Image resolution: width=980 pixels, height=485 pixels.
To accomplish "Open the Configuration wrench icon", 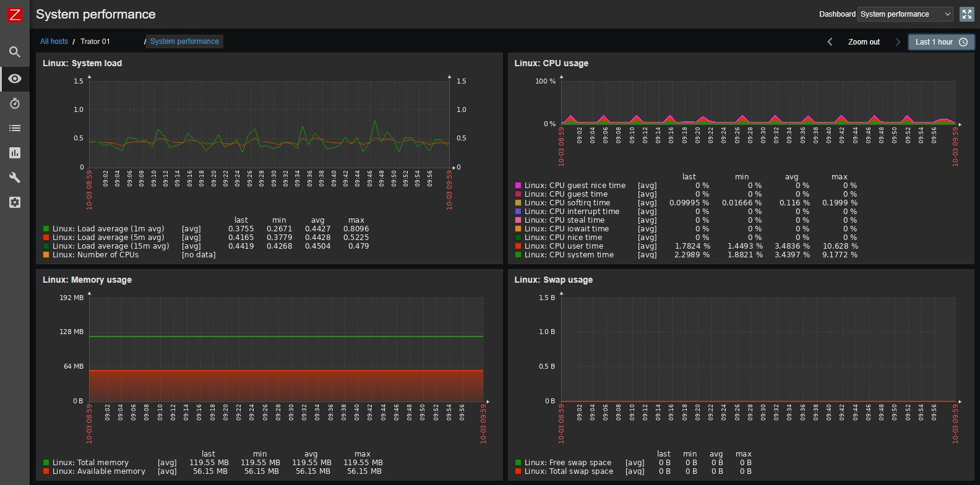I will click(15, 178).
